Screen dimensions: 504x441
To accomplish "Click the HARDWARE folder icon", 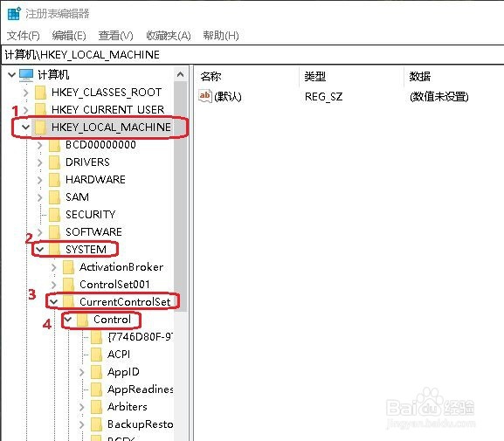I will tap(54, 180).
